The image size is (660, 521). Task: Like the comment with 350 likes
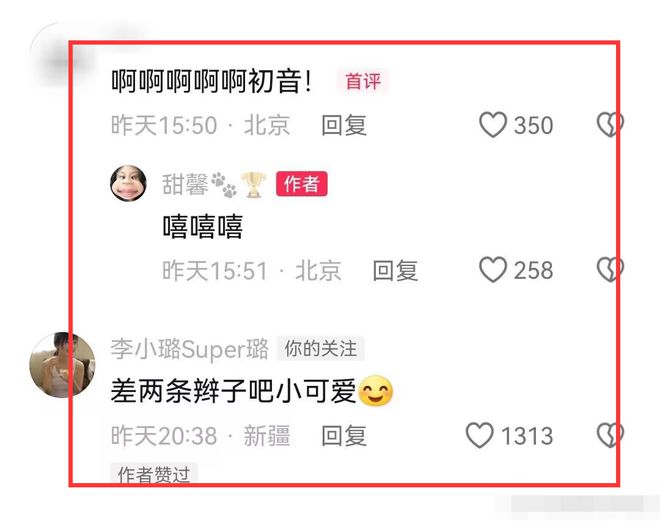[492, 125]
